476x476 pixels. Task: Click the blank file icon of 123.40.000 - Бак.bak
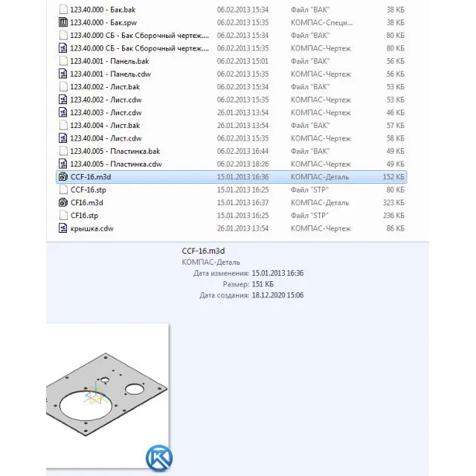click(63, 10)
